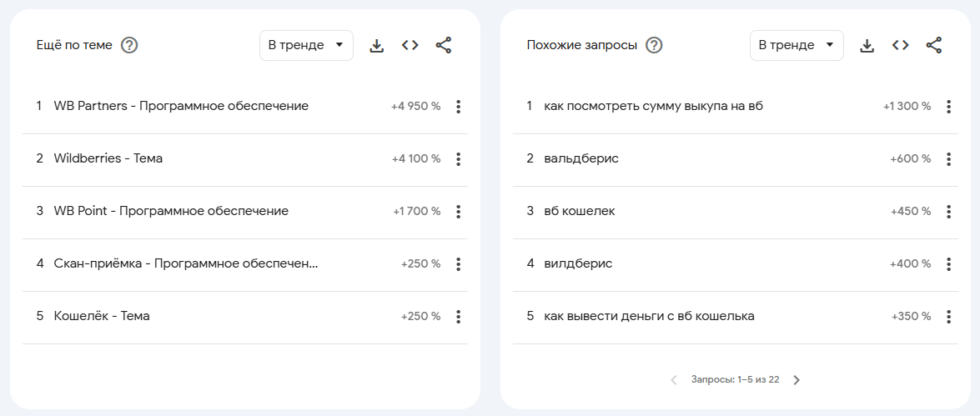Screen dimensions: 980x416
Task: Click the 'Похожие запросы' heading
Action: (582, 45)
